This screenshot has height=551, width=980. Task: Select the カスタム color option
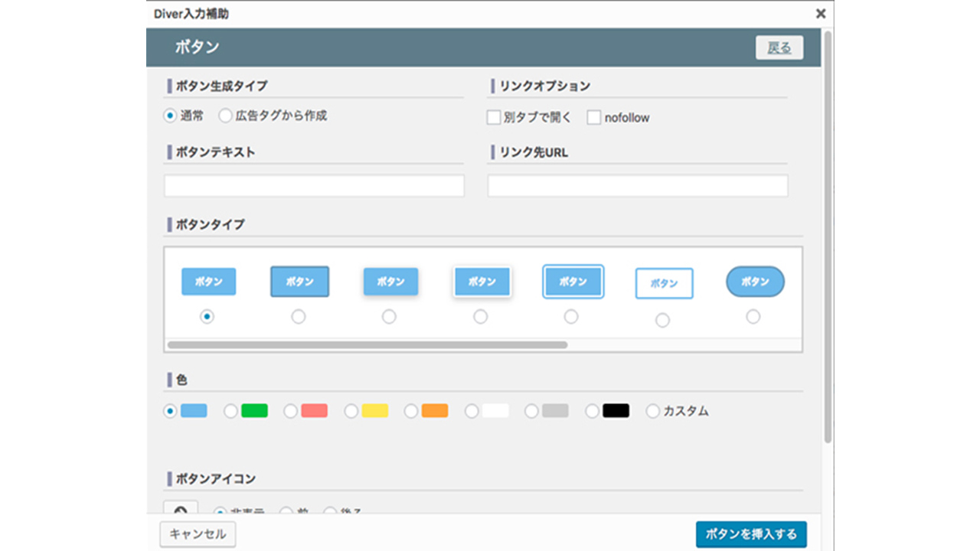pos(652,411)
